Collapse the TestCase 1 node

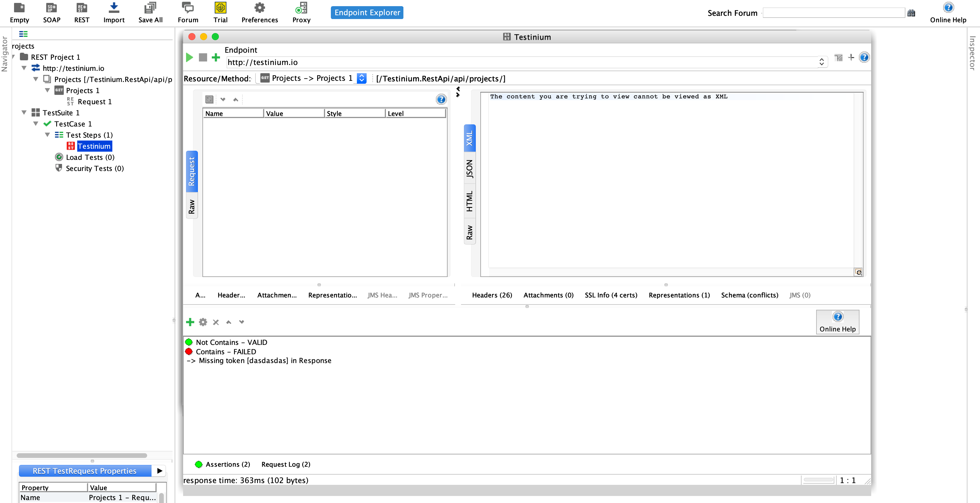[x=36, y=124]
